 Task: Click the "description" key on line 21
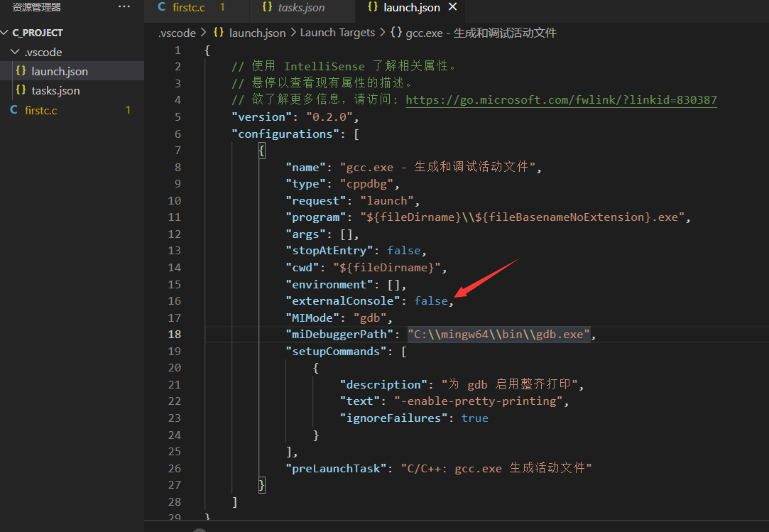click(x=383, y=384)
